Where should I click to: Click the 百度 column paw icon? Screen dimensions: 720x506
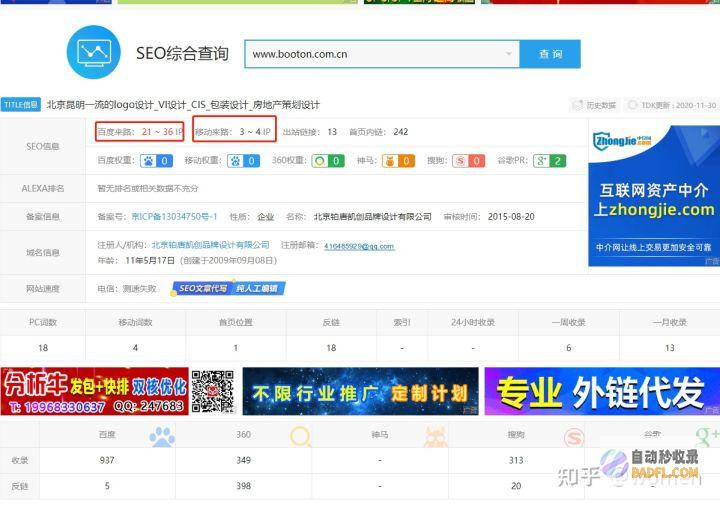click(162, 436)
